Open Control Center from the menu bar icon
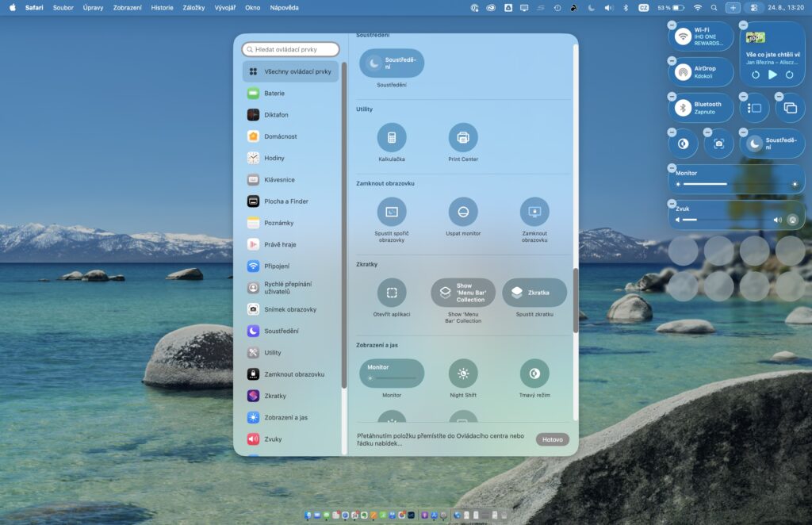Image resolution: width=812 pixels, height=525 pixels. (754, 8)
